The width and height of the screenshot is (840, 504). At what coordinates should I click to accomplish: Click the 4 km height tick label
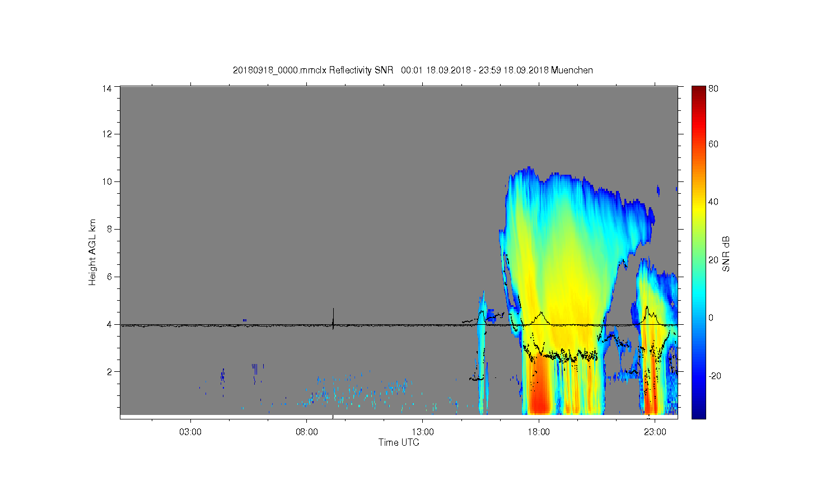coord(109,324)
